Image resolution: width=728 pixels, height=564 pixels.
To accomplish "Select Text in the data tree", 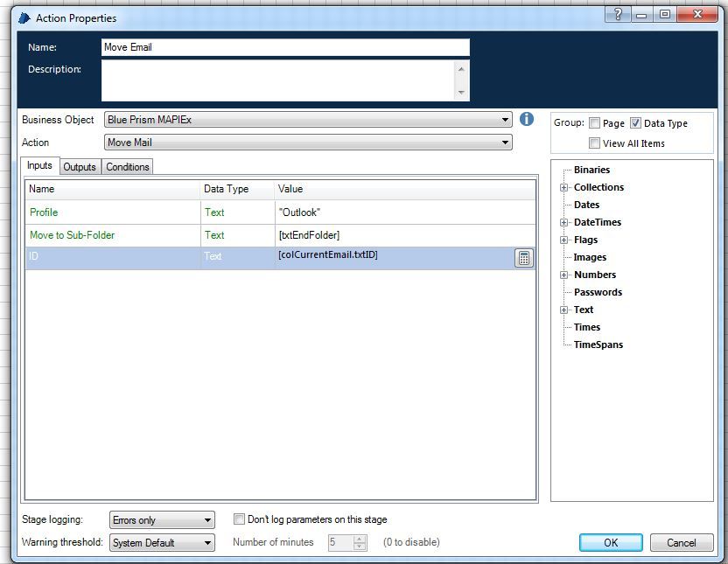I will [583, 310].
